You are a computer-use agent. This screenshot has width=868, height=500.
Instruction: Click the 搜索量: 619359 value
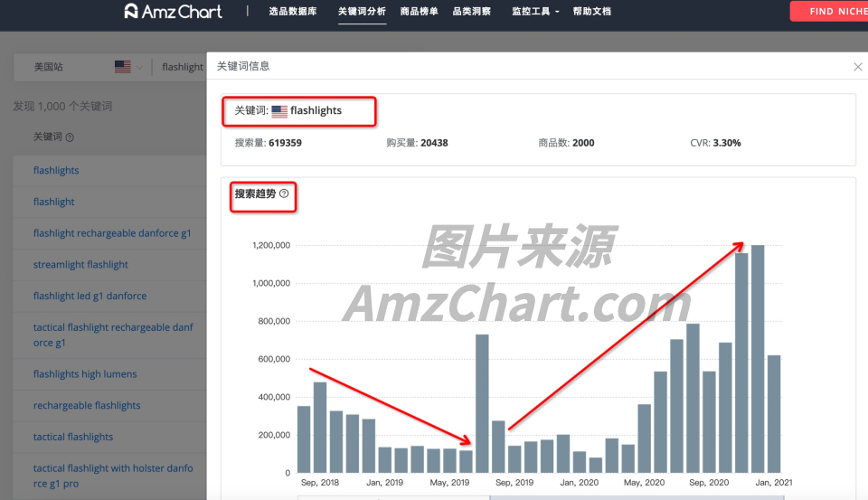point(268,143)
